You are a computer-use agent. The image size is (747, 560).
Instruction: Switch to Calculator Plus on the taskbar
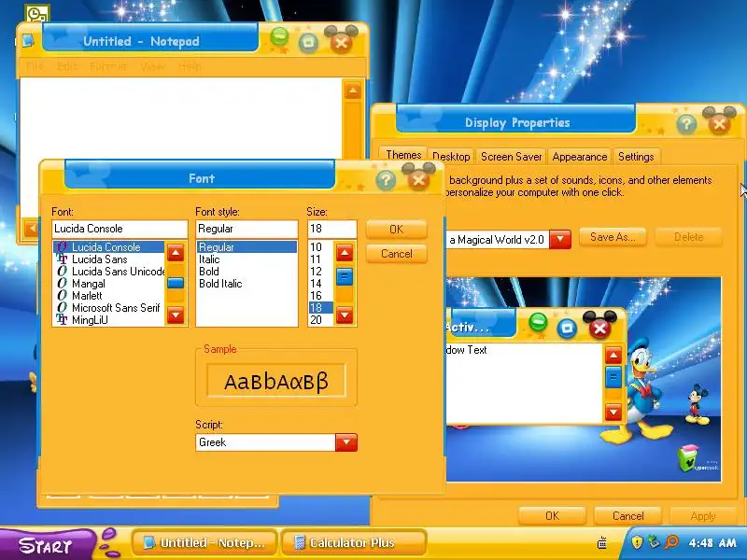click(x=354, y=542)
